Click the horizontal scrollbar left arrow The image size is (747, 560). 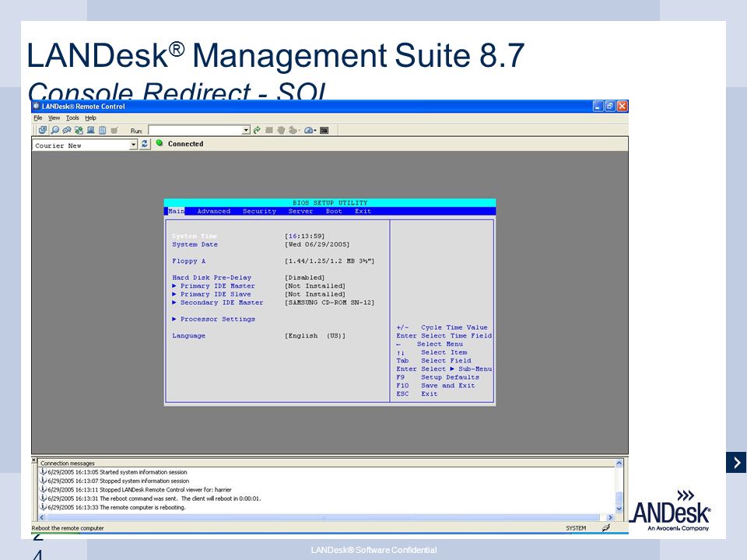41,517
